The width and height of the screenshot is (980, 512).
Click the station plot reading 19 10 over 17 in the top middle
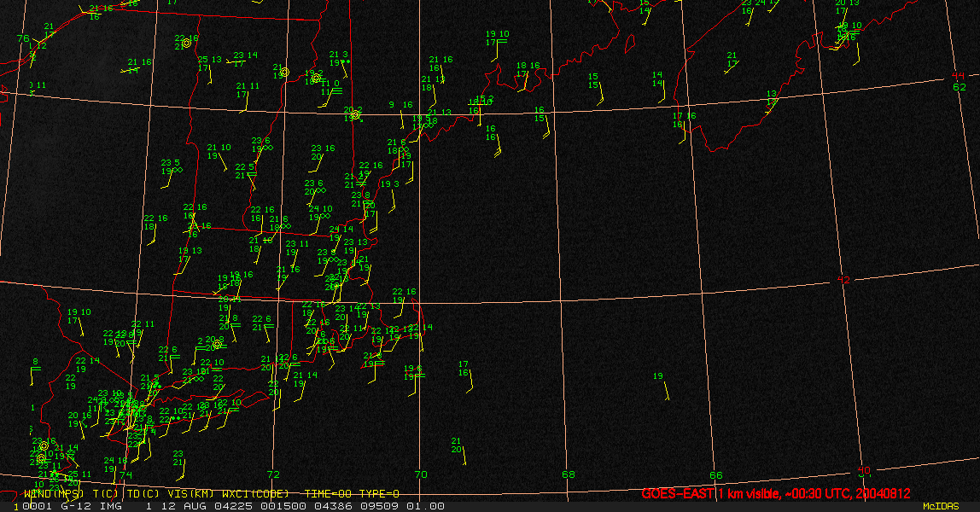(497, 38)
